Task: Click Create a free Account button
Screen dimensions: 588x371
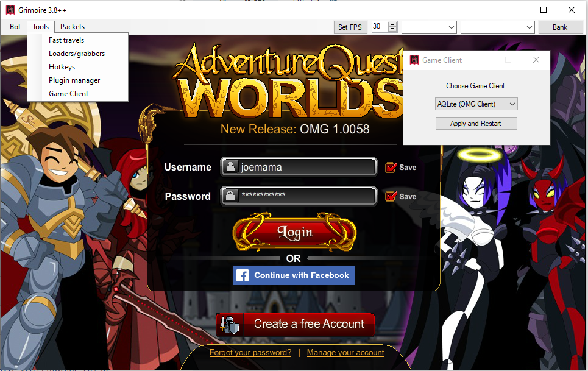Action: pos(296,324)
